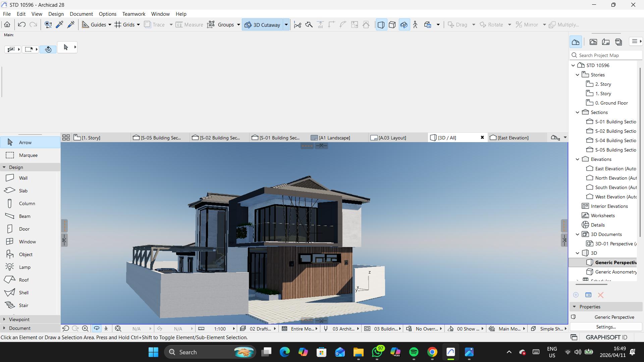Click the Pick Up Parameters eyedropper icon
Viewport: 644px width, 362px height.
(x=59, y=24)
